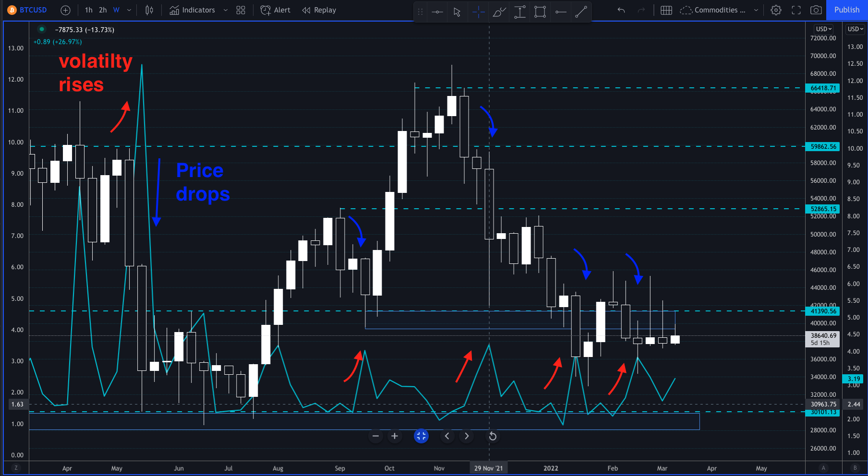
Task: Select the cross cursor tool
Action: click(x=478, y=12)
